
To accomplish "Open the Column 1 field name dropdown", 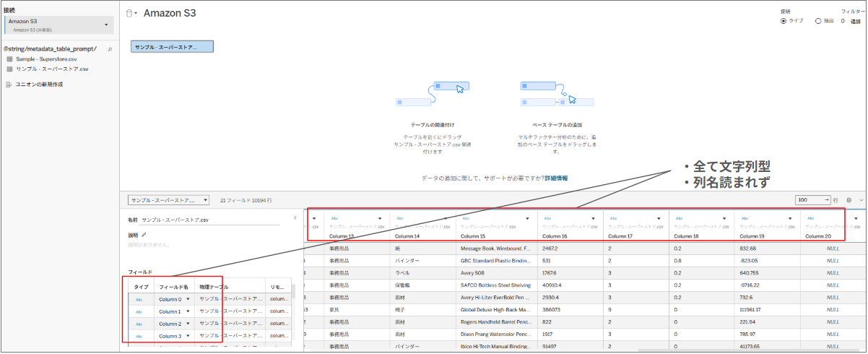I will pyautogui.click(x=188, y=311).
